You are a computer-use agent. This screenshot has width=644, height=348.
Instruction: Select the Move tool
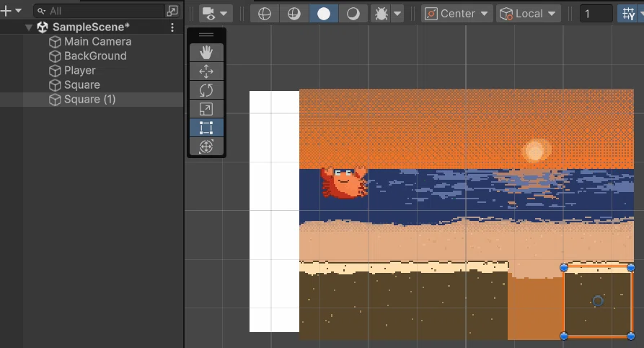pyautogui.click(x=206, y=71)
